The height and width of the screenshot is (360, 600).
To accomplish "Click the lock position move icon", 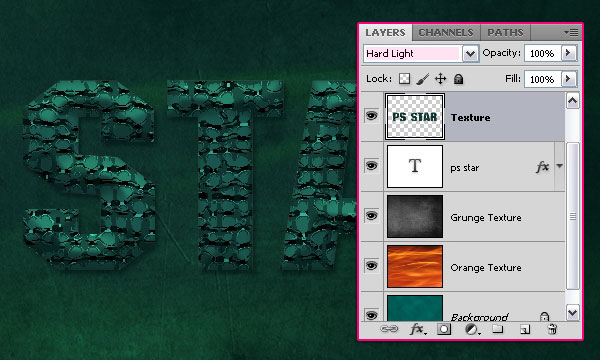I will [440, 79].
